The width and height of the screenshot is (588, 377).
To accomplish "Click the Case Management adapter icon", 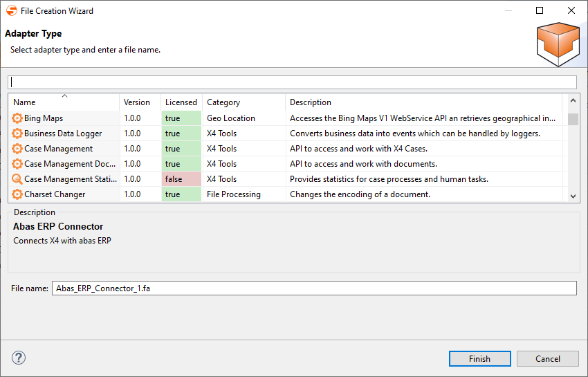I will click(17, 149).
